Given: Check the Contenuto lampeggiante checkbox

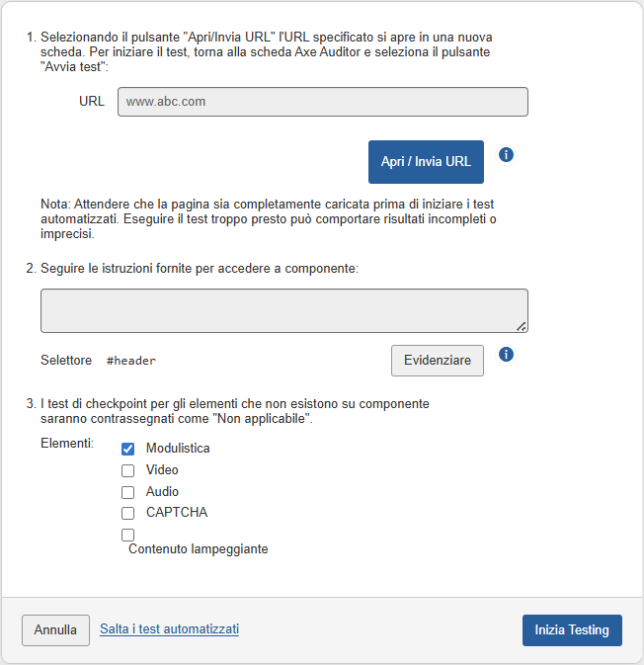Looking at the screenshot, I should [127, 535].
